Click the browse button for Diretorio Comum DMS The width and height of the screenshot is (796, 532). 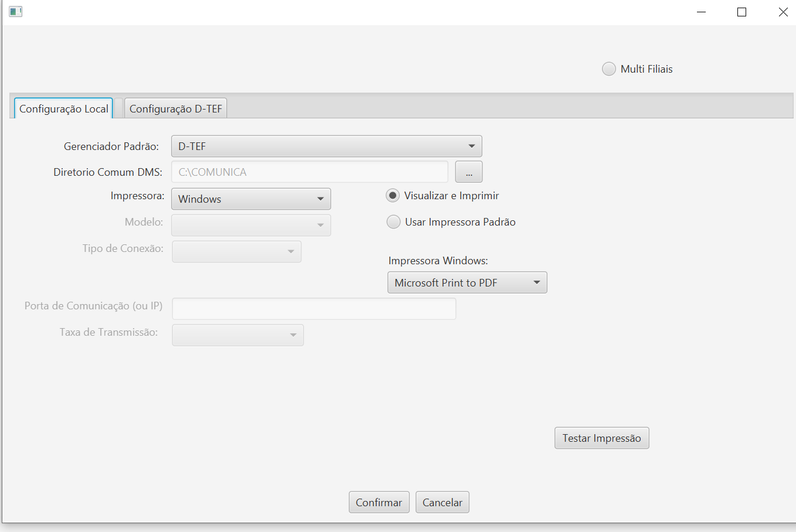point(468,172)
